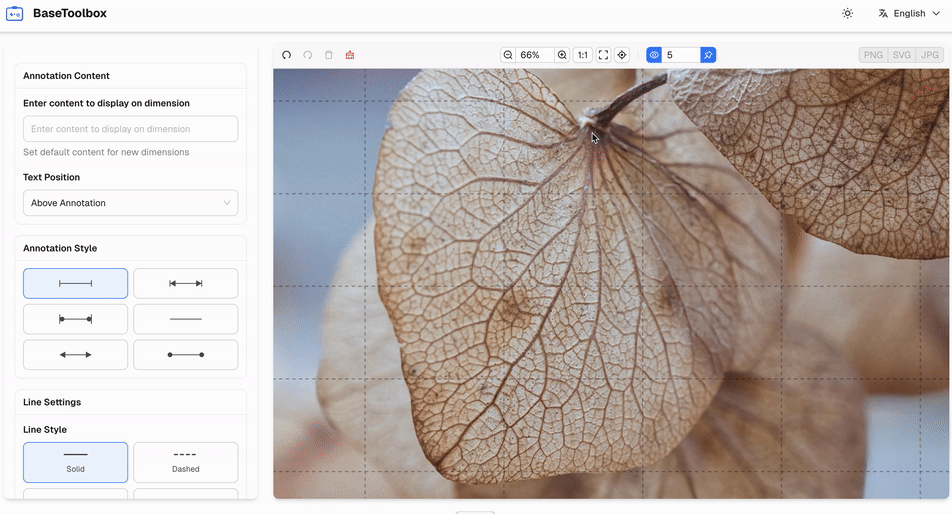Select the dot-ended line annotation style
952x514 pixels.
point(186,354)
